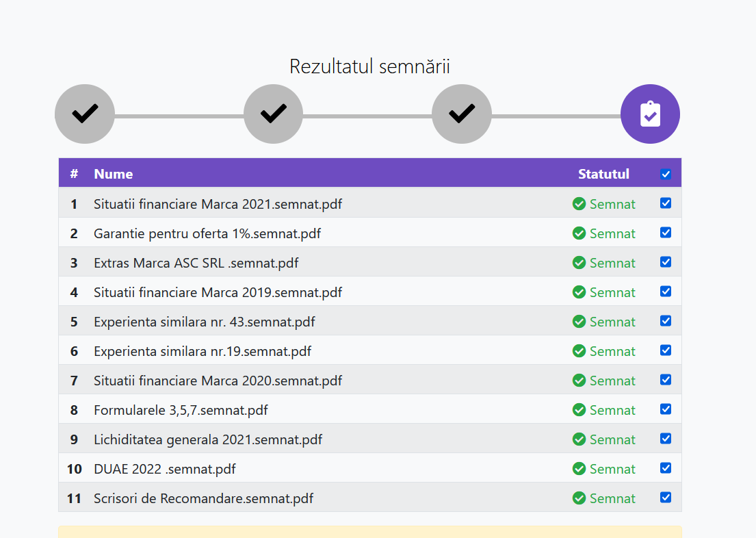
Task: Click the second completed step checkmark circle
Action: (273, 114)
